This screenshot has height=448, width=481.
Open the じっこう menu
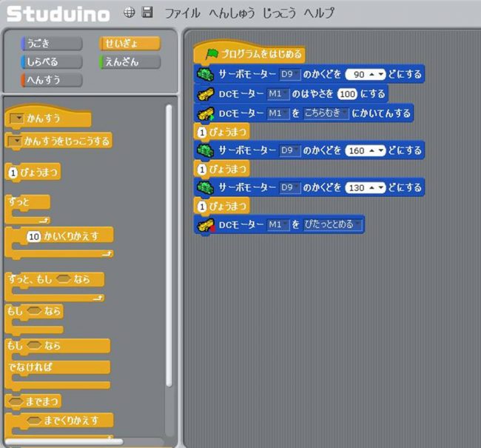tap(277, 13)
